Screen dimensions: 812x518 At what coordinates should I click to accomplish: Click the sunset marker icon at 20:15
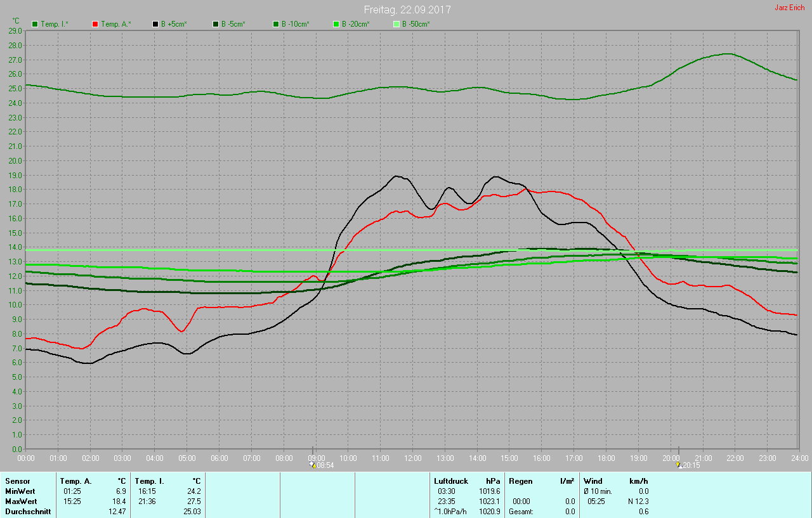point(679,465)
